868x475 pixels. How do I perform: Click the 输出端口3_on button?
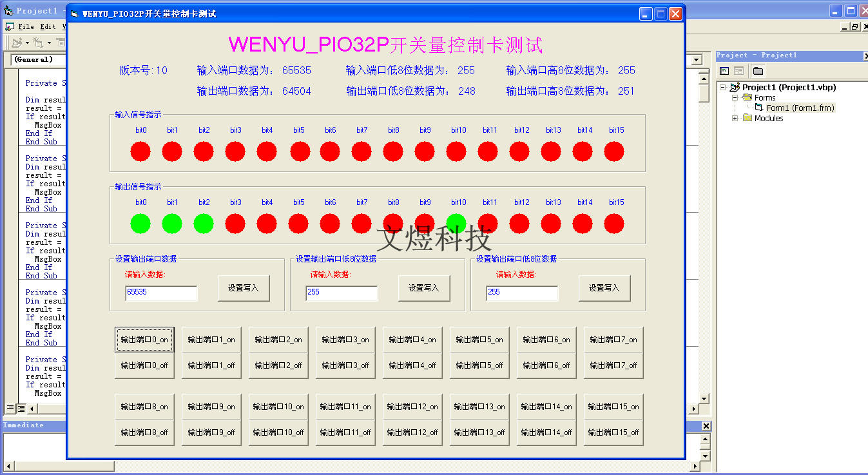(x=345, y=340)
